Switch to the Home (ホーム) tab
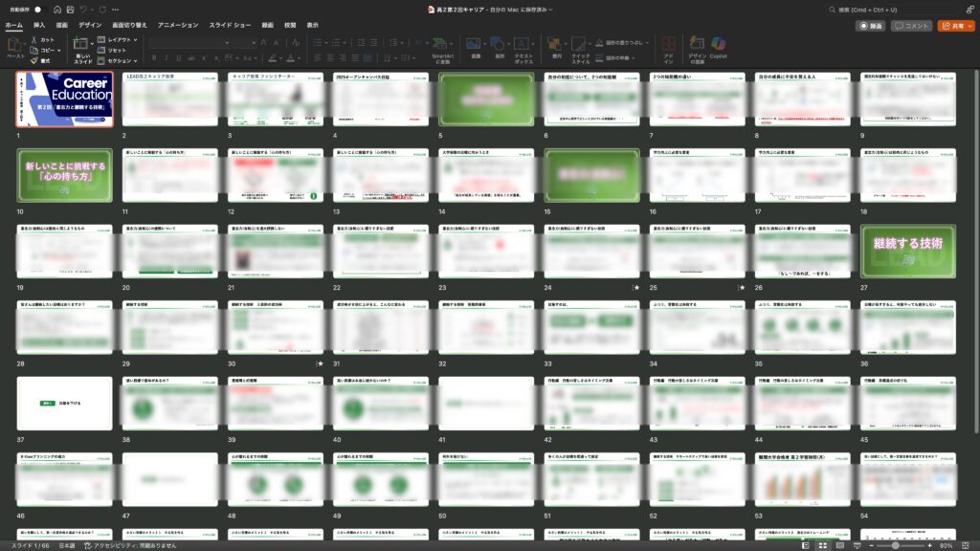The height and width of the screenshot is (551, 980). pos(13,25)
